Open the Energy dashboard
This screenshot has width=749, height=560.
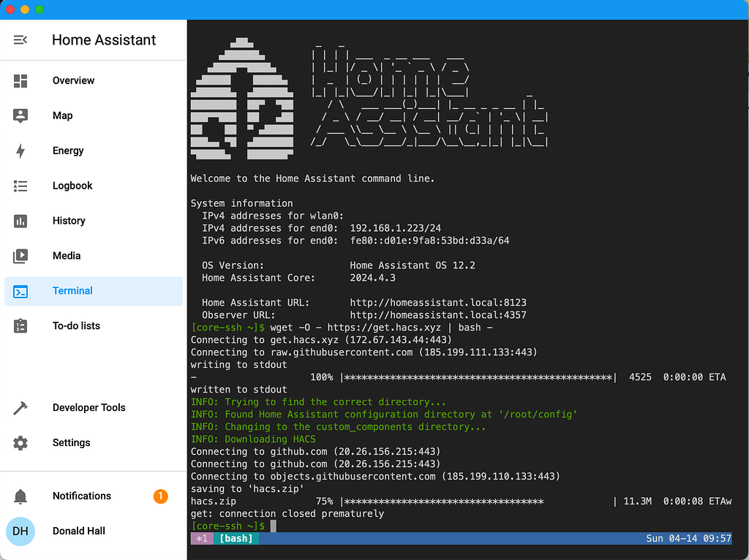[x=93, y=151]
